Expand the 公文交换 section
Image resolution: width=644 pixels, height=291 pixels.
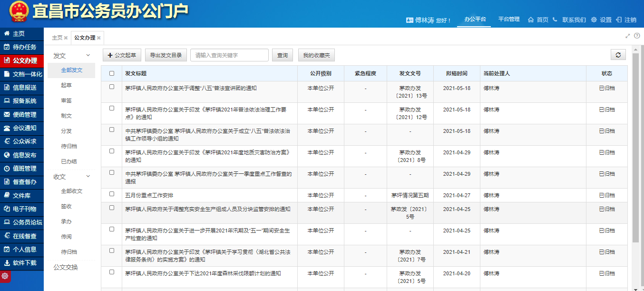[x=66, y=267]
